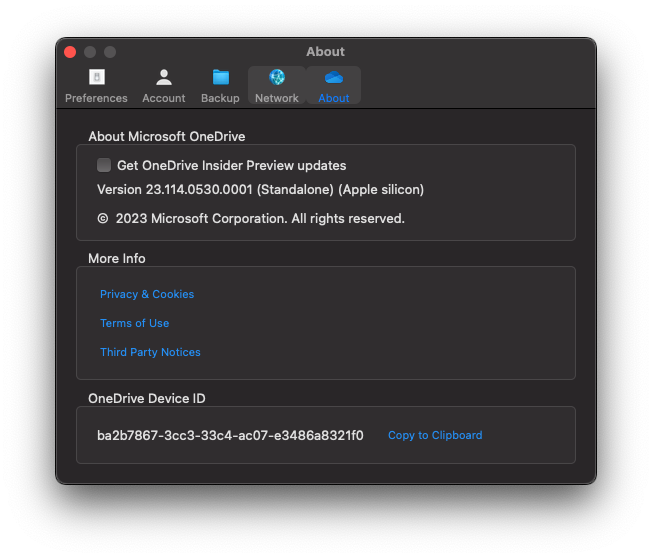Open the Preferences pane icon
Image resolution: width=652 pixels, height=558 pixels.
pos(96,77)
